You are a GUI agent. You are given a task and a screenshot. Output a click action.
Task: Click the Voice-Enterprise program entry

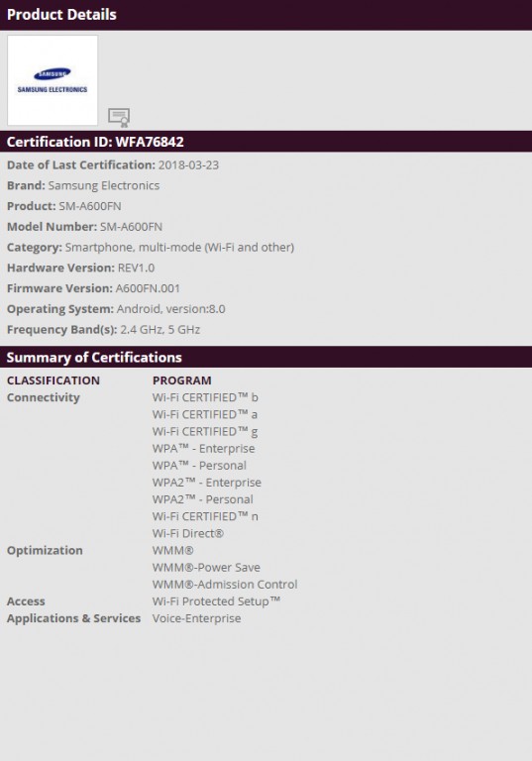coord(196,618)
